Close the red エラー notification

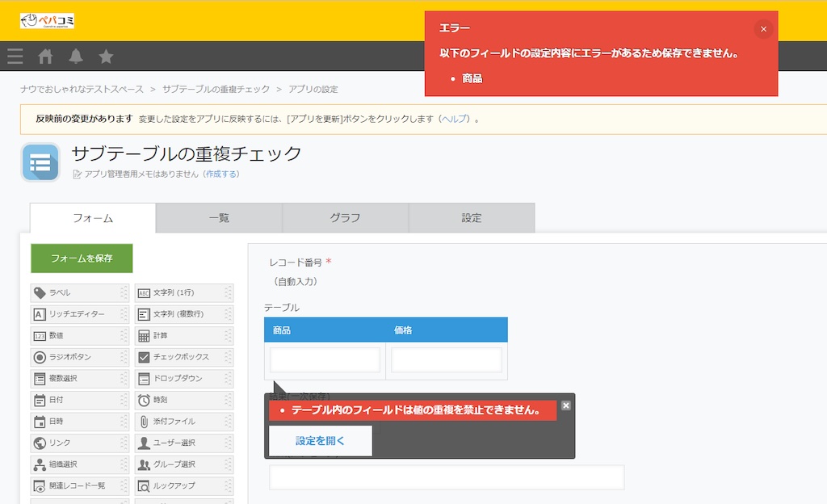pos(763,29)
